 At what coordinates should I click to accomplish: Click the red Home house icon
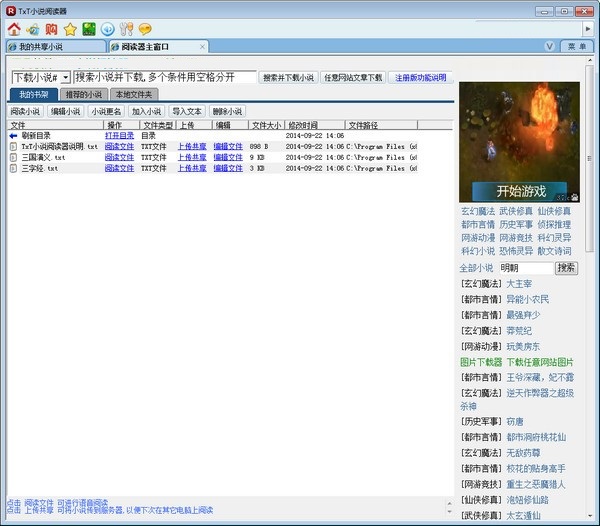(13, 29)
